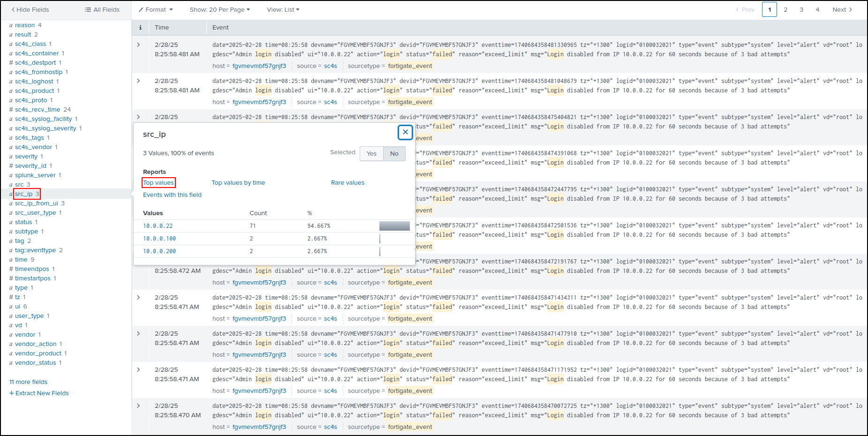Open Top values by time report
Viewport: 868px width, 436px height.
[238, 183]
